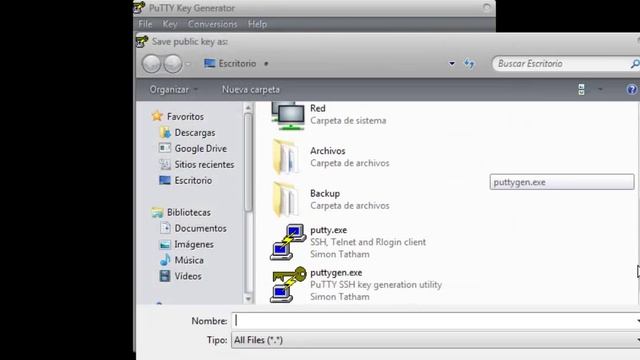This screenshot has height=360, width=640.
Task: Select Sitios recientes in the navigation pane
Action: pyautogui.click(x=204, y=164)
